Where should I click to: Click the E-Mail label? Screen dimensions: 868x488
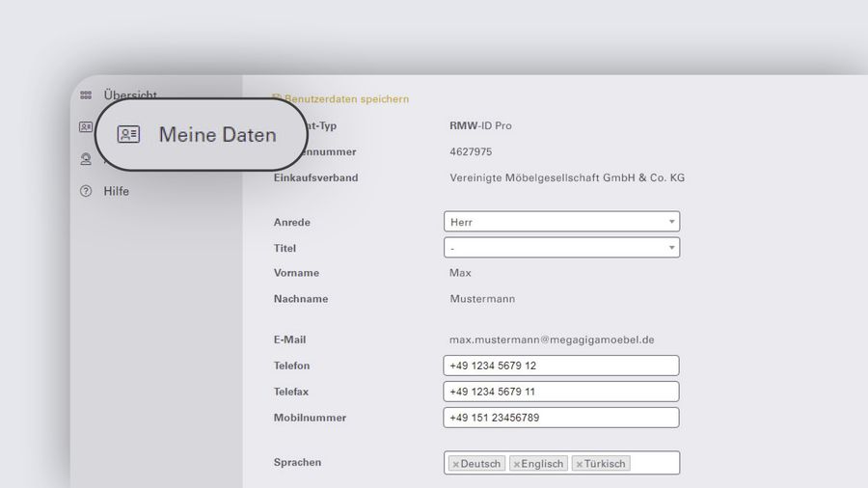pyautogui.click(x=289, y=339)
